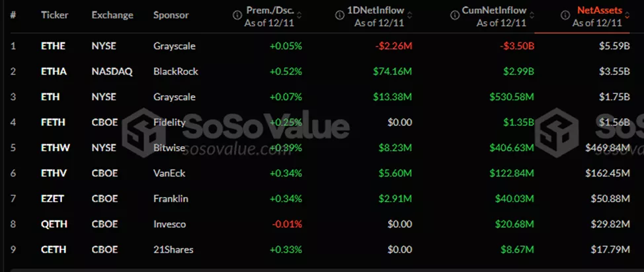Click the Exchange column header
This screenshot has width=644, height=272.
[112, 15]
